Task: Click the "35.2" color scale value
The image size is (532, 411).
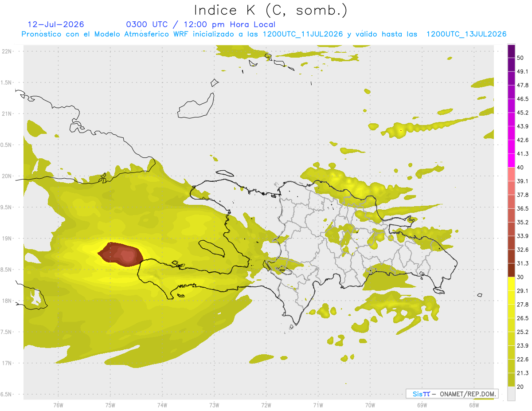Action: coord(523,222)
